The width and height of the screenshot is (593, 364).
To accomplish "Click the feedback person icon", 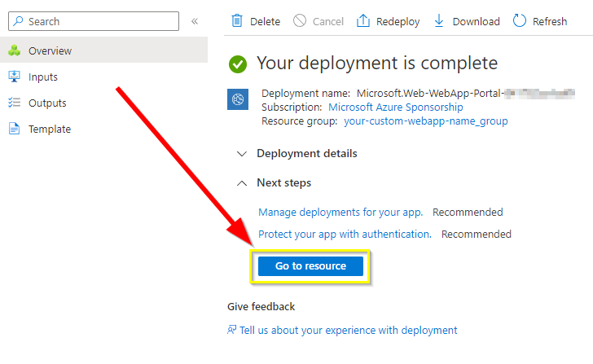I will tap(231, 330).
